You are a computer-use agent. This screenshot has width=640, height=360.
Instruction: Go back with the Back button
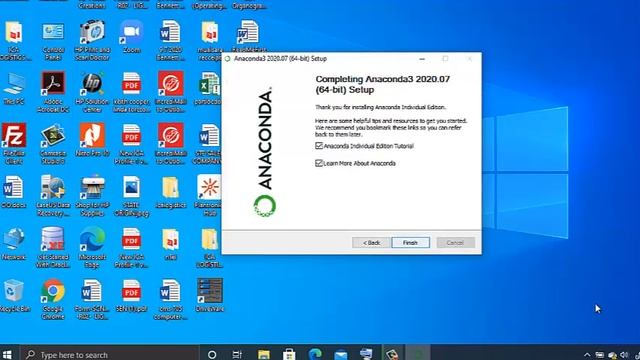point(371,242)
